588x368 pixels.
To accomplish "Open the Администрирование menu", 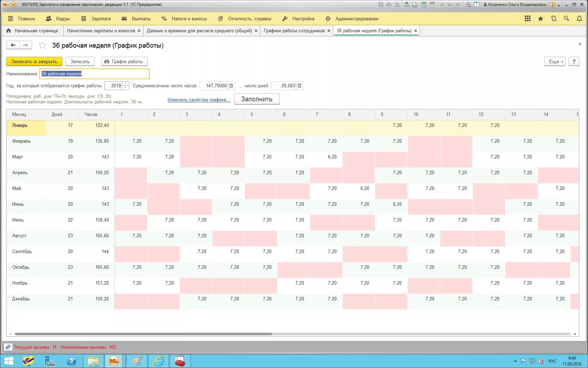I will tap(352, 19).
